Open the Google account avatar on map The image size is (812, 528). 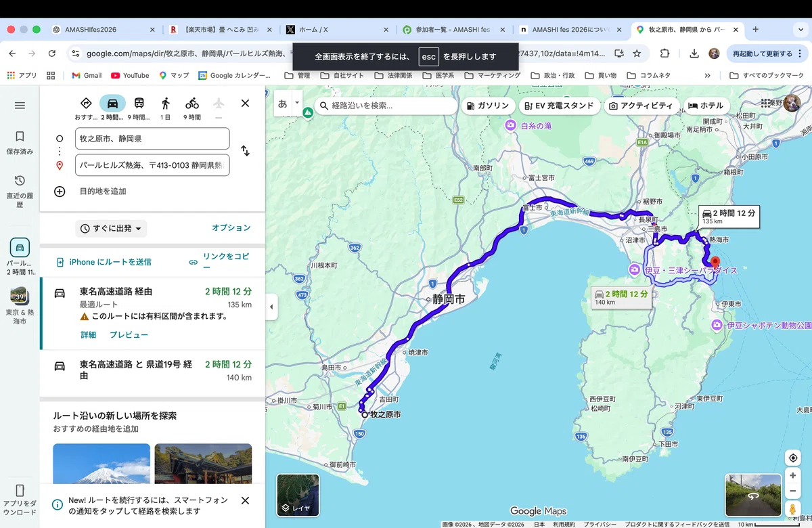(x=792, y=104)
